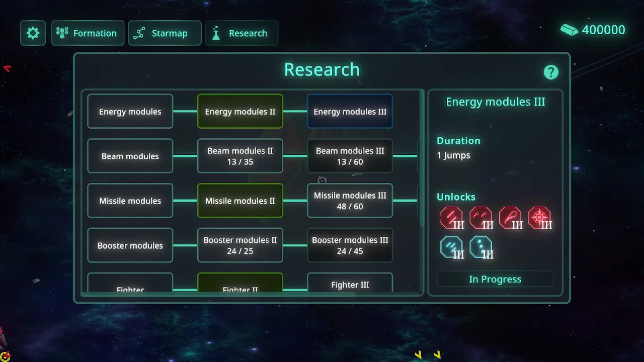Select the cyan three-dots unlock icon

(480, 247)
